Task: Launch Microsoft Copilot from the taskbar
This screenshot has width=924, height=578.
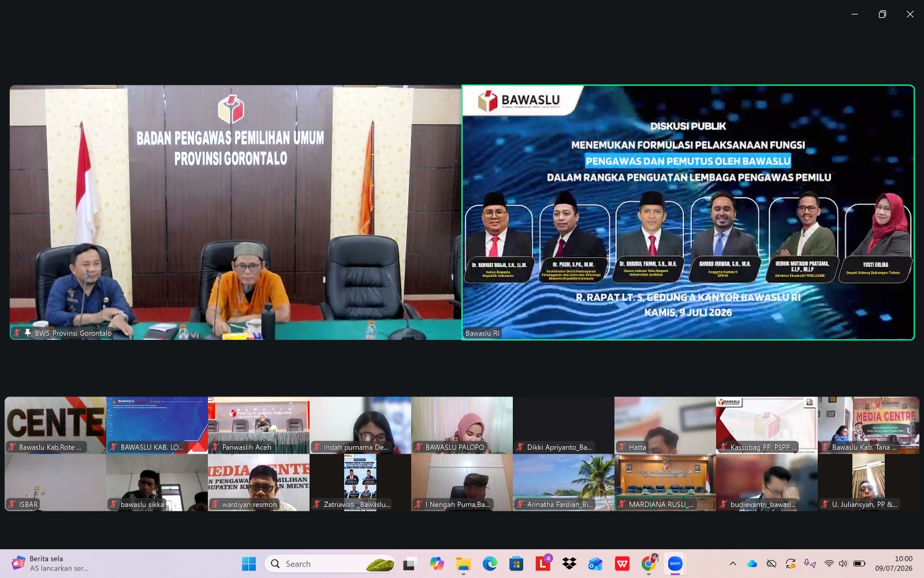Action: [x=437, y=564]
